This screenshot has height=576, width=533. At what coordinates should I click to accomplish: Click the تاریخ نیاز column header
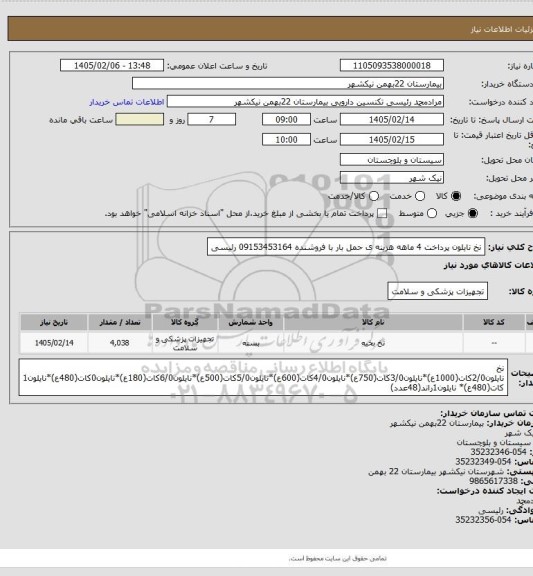coord(54,322)
